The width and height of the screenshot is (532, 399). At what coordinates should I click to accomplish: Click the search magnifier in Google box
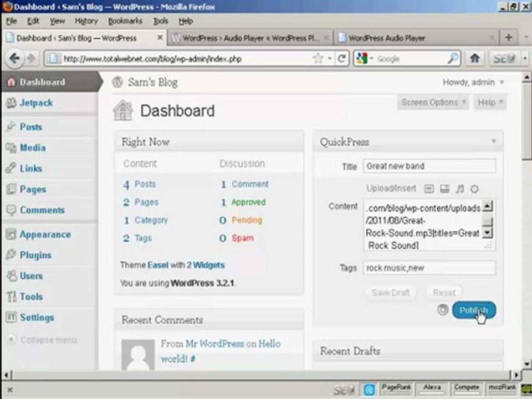click(453, 59)
